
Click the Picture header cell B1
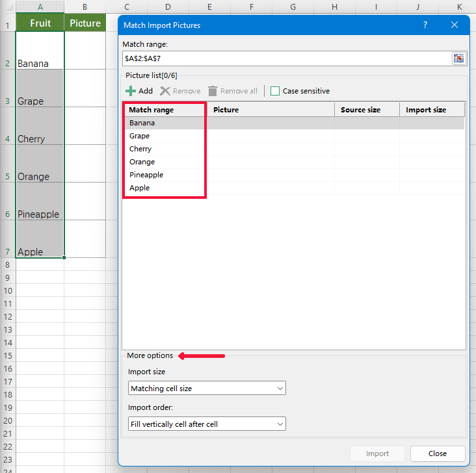(x=85, y=23)
